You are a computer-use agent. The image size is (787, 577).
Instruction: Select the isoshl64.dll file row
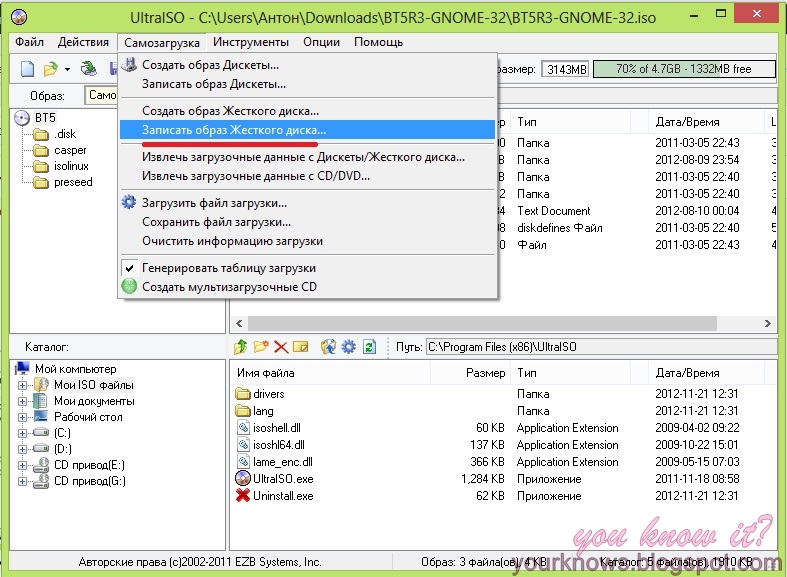click(502, 445)
